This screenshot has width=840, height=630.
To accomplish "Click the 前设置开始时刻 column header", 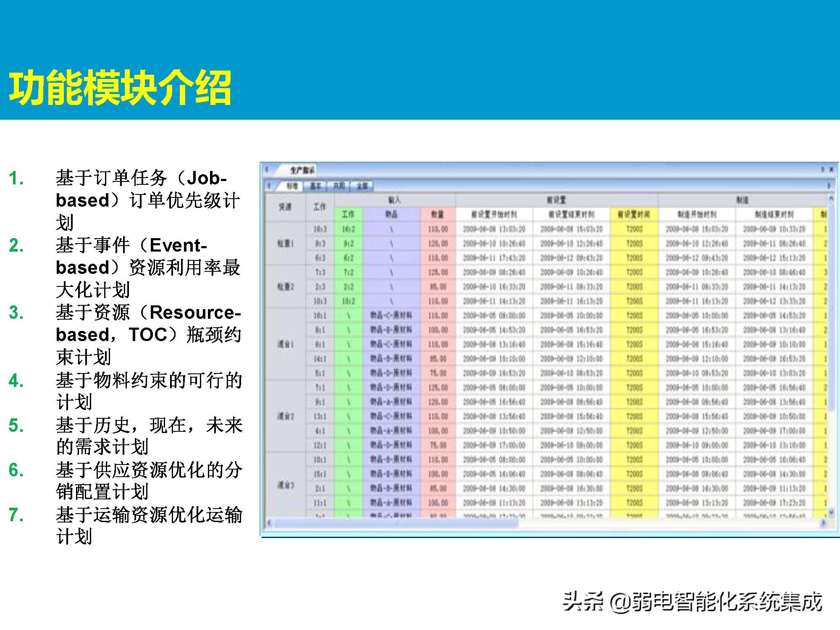I will point(494,214).
